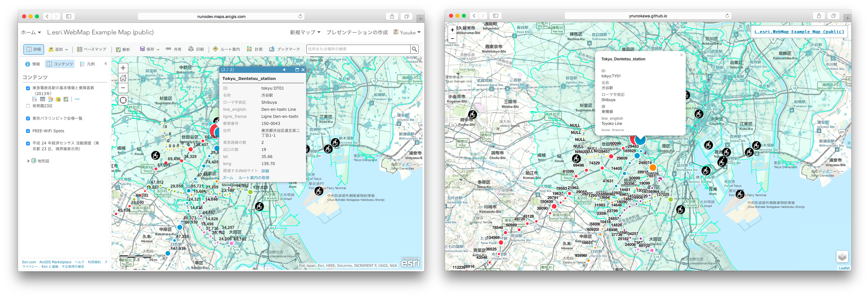Screen dimensions: 868x297
Task: Switch to the 情報 info tab
Action: (33, 64)
